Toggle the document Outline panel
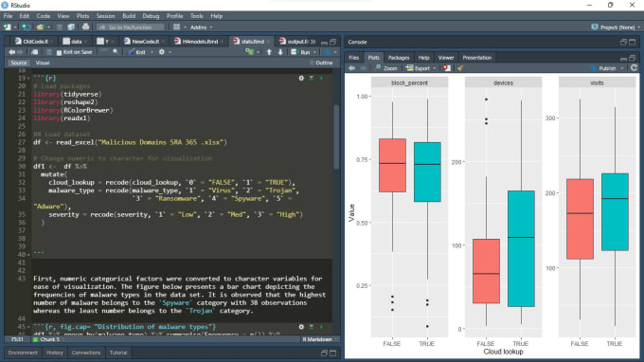 322,63
